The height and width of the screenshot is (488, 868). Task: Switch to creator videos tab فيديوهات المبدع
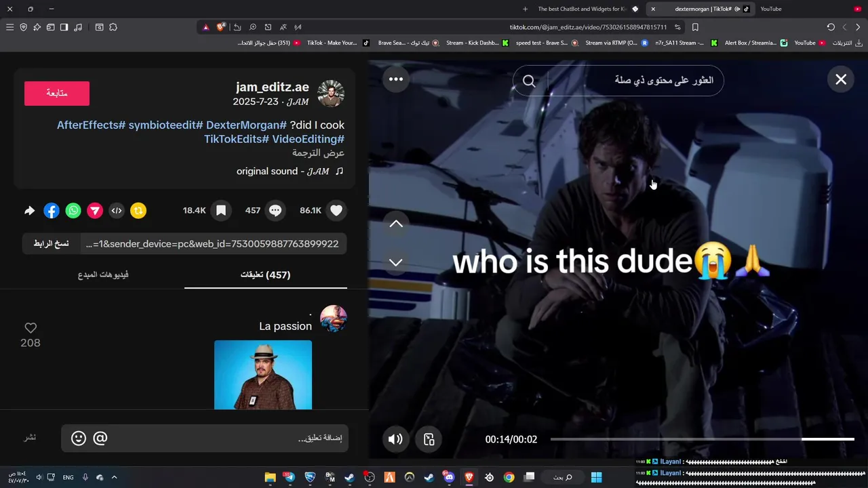coord(103,274)
